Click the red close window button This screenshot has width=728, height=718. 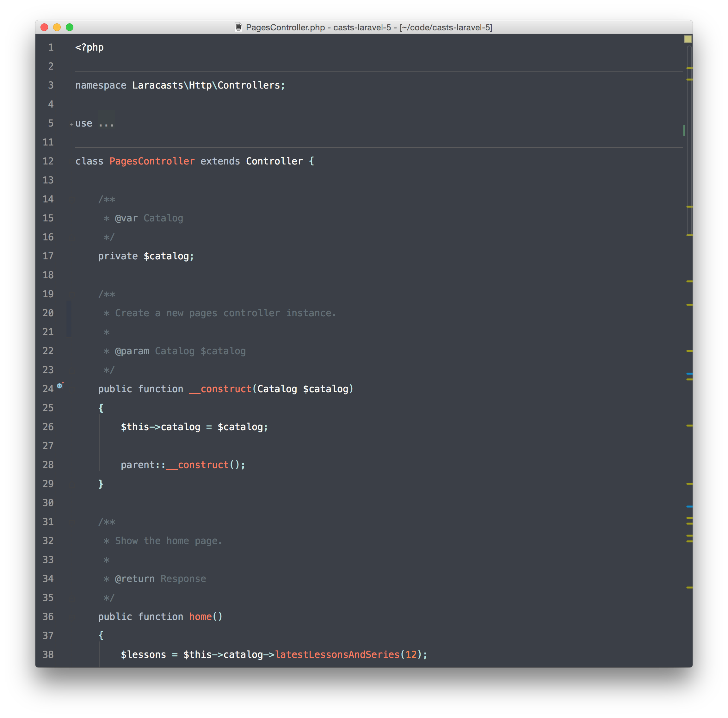point(45,27)
